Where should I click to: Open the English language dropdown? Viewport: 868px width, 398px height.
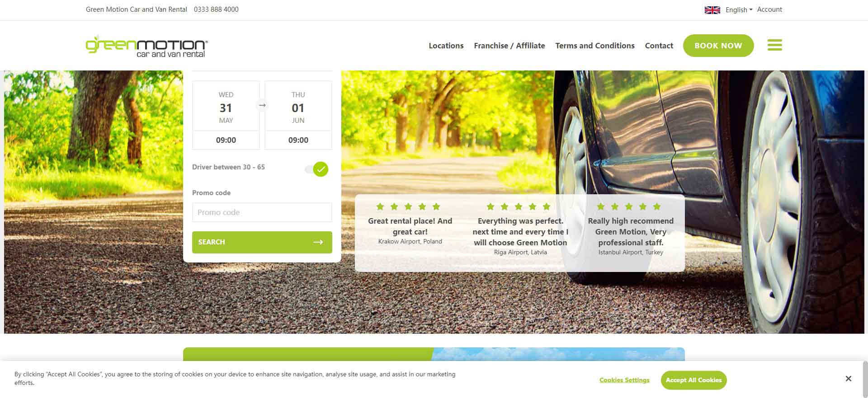coord(739,9)
